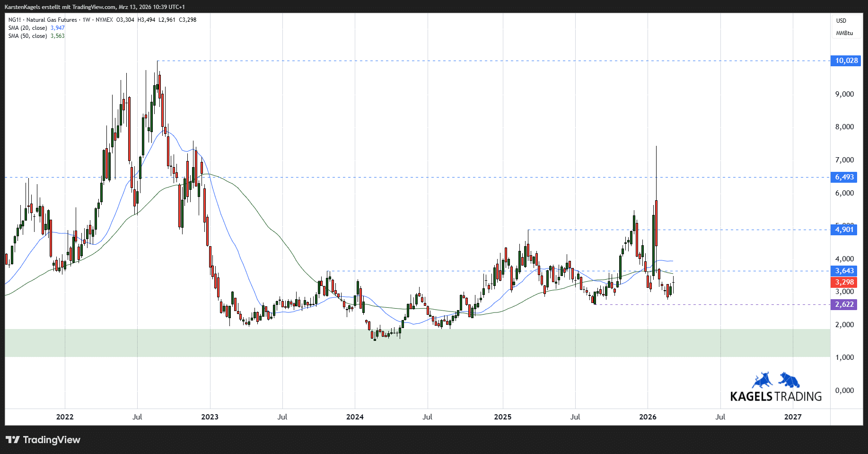Click the blue 6,493 price level tag
This screenshot has width=868, height=454.
[844, 177]
